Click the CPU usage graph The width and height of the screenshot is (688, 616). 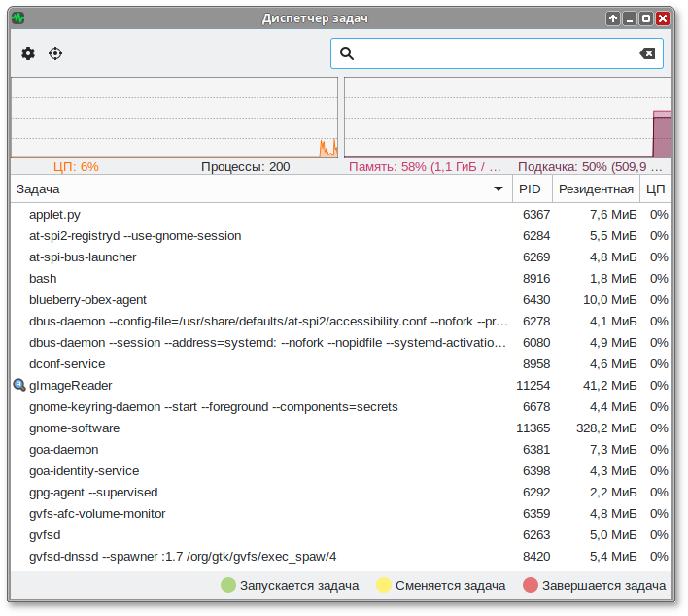(174, 118)
